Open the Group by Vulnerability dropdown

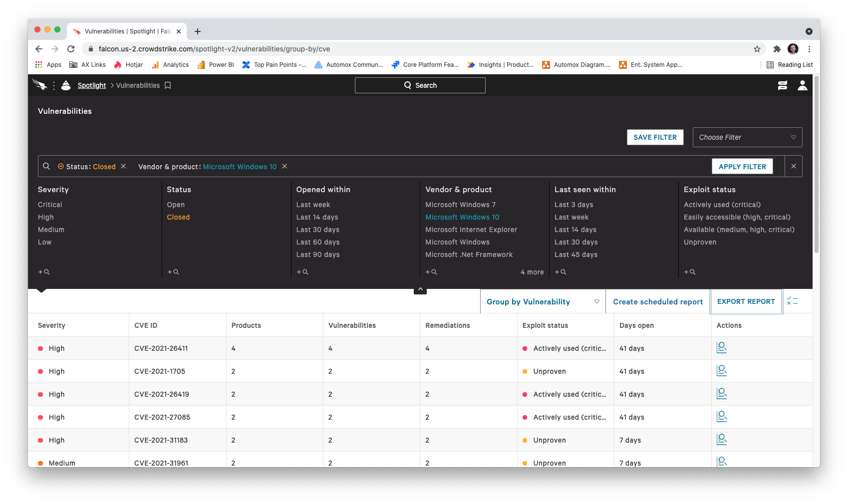543,301
